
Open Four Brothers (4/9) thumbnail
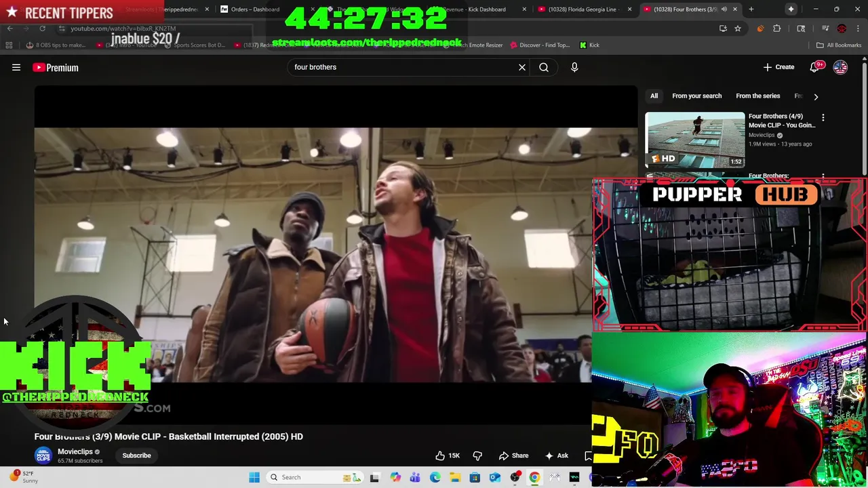point(695,140)
